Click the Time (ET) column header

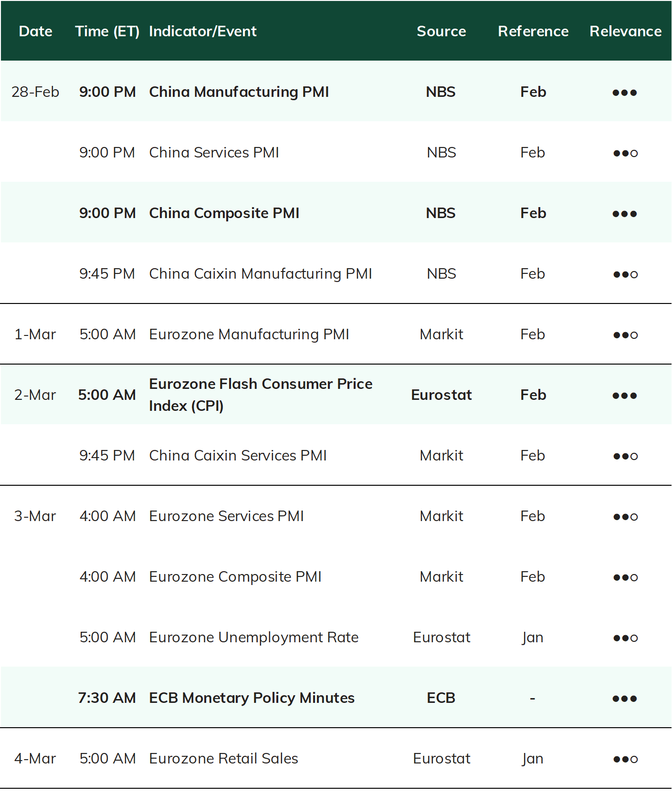point(107,31)
